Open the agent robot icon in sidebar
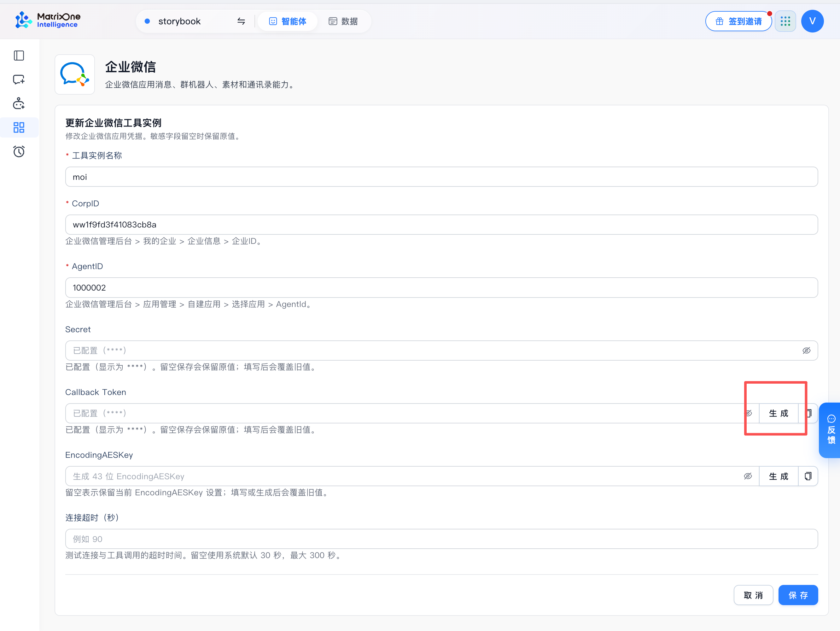The height and width of the screenshot is (631, 840). tap(19, 104)
